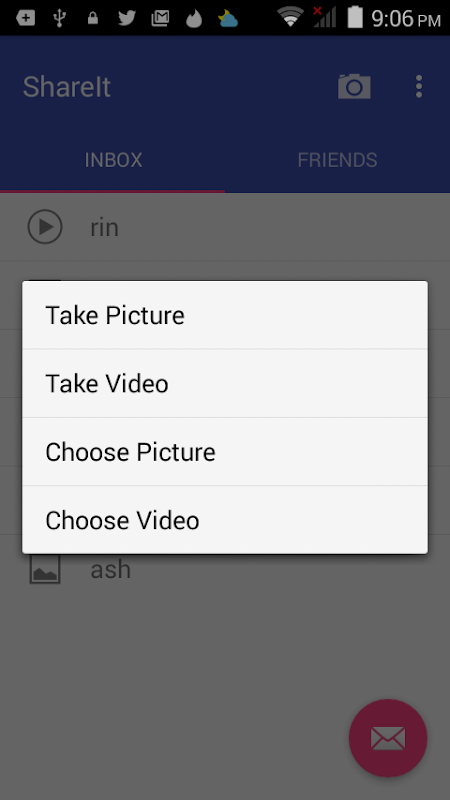Switch to the INBOX tab
This screenshot has width=450, height=800.
tap(113, 160)
